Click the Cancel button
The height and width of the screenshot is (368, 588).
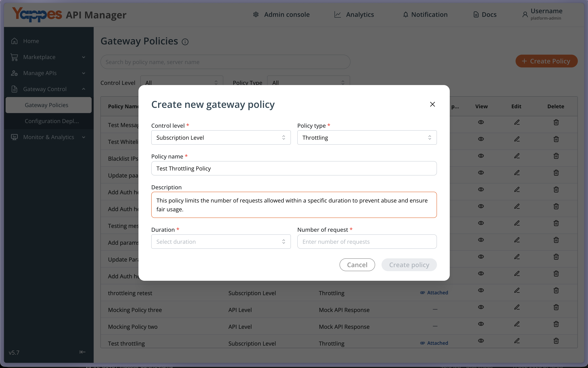pyautogui.click(x=357, y=265)
